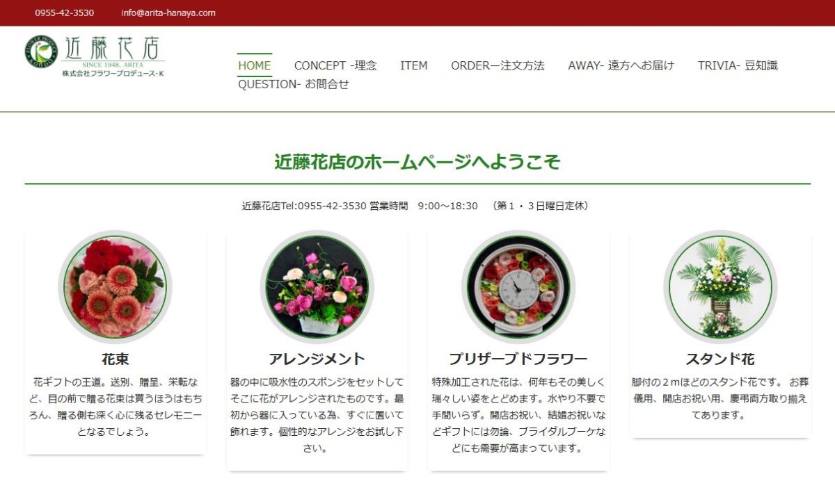Click the 花束 heading
This screenshot has height=504, width=835.
(x=116, y=359)
